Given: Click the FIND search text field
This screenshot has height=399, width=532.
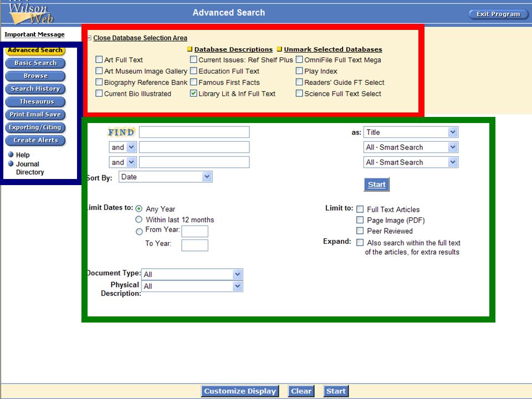Looking at the screenshot, I should pos(195,132).
